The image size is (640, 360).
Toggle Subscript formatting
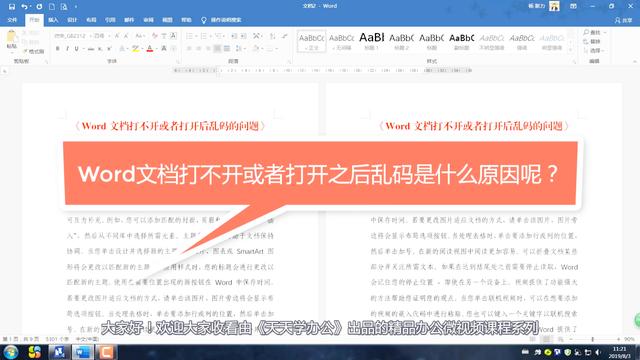click(x=100, y=49)
